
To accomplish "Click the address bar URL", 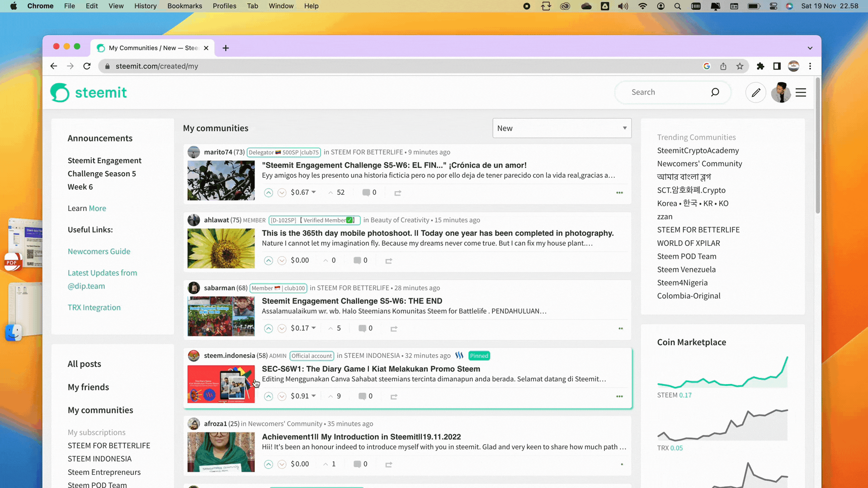I will coord(157,66).
